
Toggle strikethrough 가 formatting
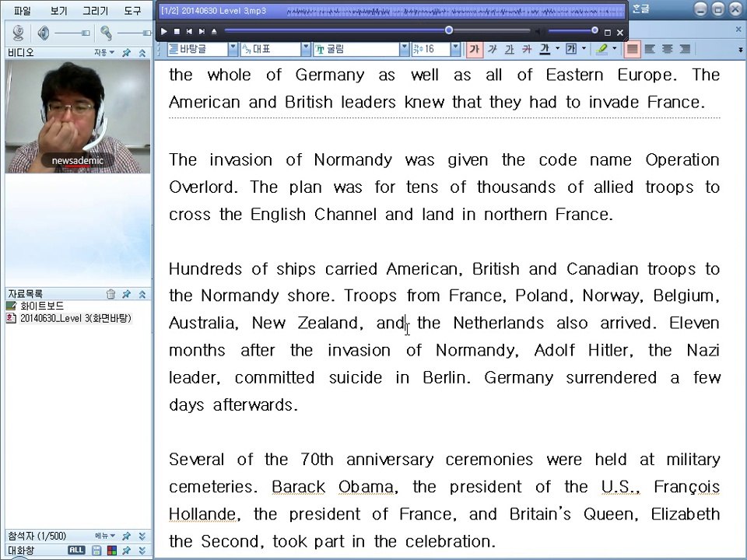pyautogui.click(x=527, y=49)
